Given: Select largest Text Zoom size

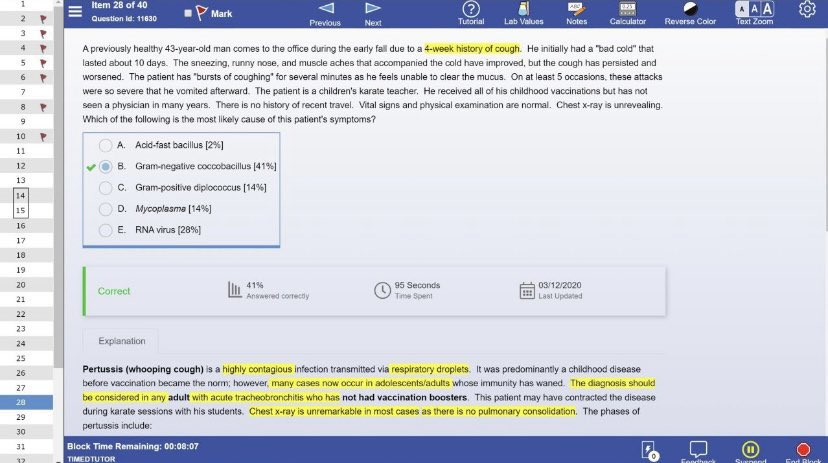Looking at the screenshot, I should [767, 9].
